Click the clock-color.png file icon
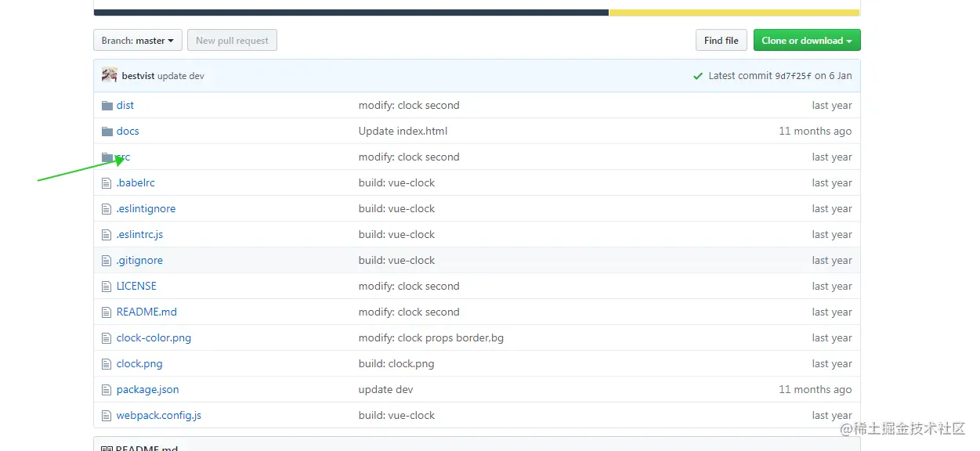 tap(107, 338)
